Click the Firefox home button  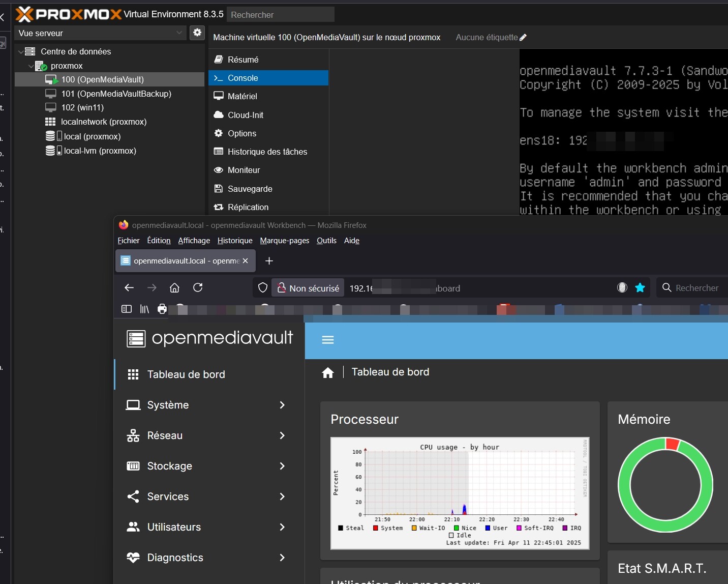point(174,288)
